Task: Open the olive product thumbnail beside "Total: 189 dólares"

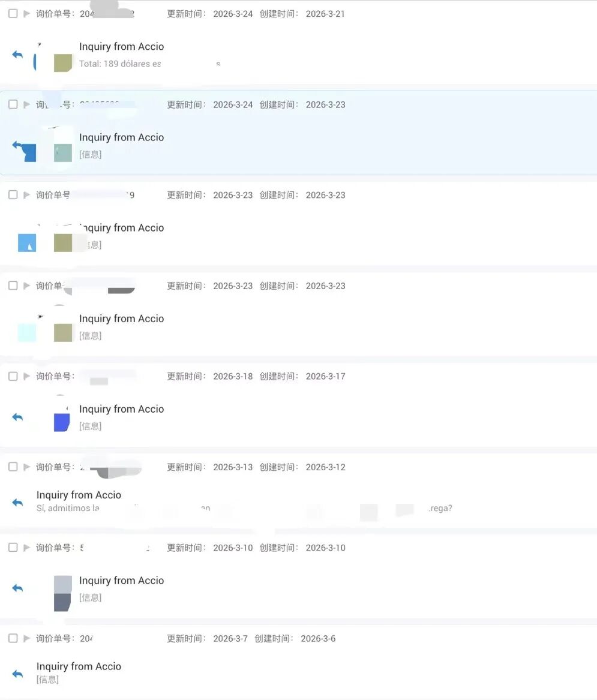Action: point(63,63)
